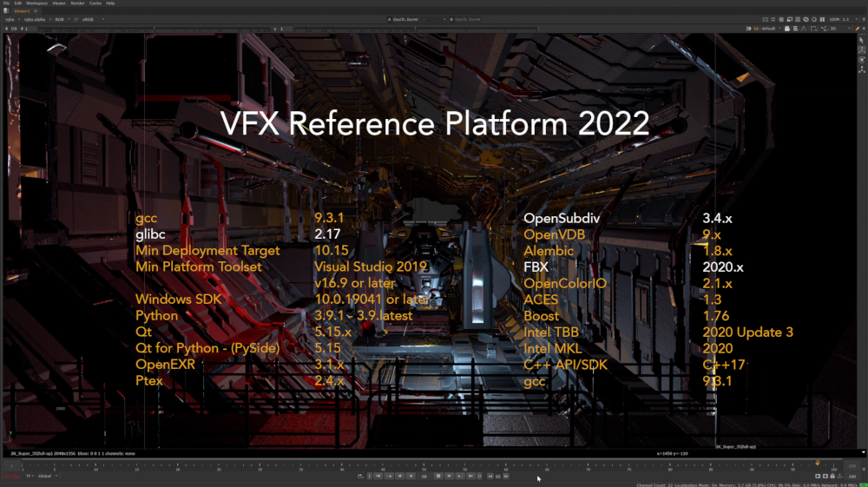Click the Channel Count status bar text

coord(653,485)
